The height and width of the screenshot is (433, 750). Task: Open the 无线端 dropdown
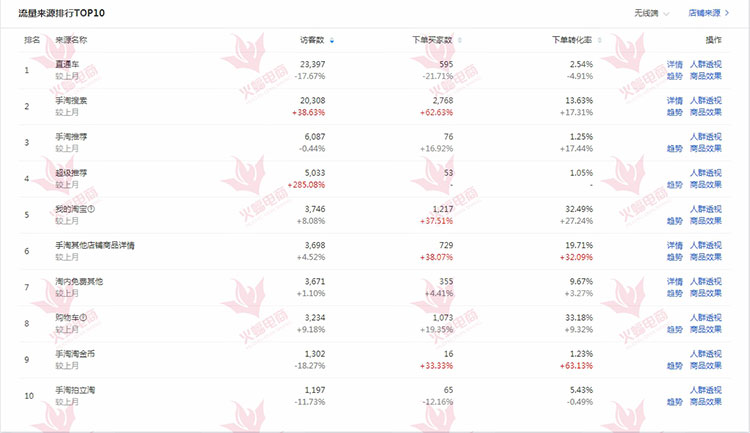(x=651, y=13)
